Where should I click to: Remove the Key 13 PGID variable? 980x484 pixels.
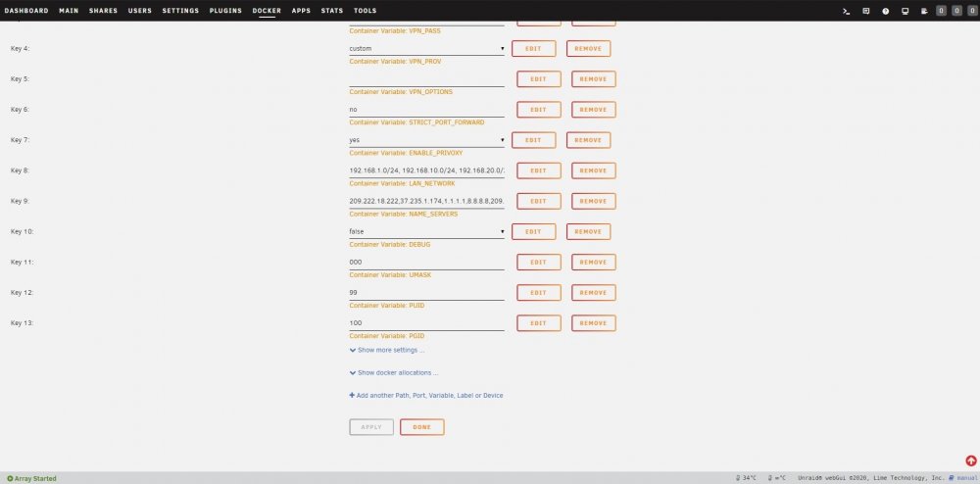[594, 323]
